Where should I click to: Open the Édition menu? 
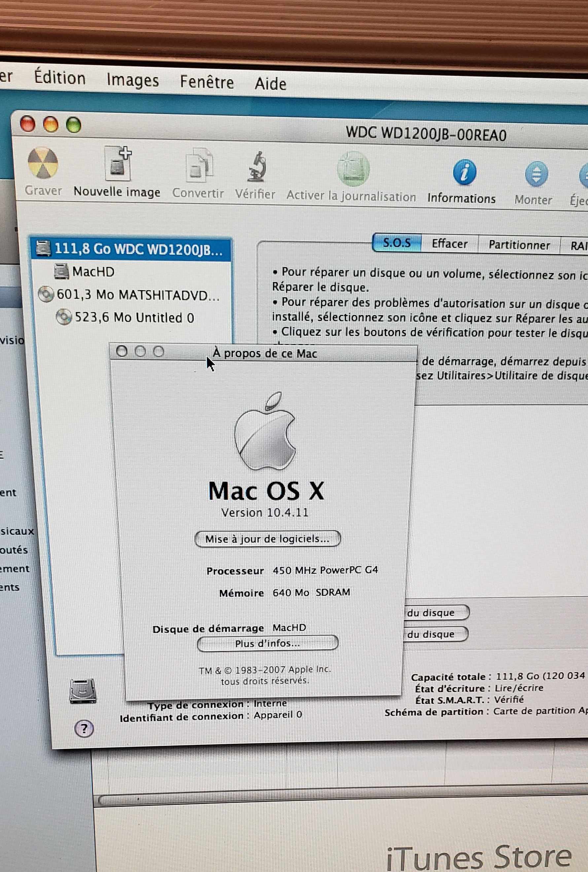pos(60,78)
